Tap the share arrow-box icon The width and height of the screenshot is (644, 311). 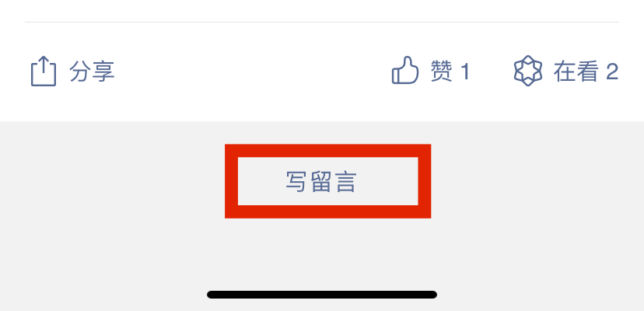coord(43,71)
